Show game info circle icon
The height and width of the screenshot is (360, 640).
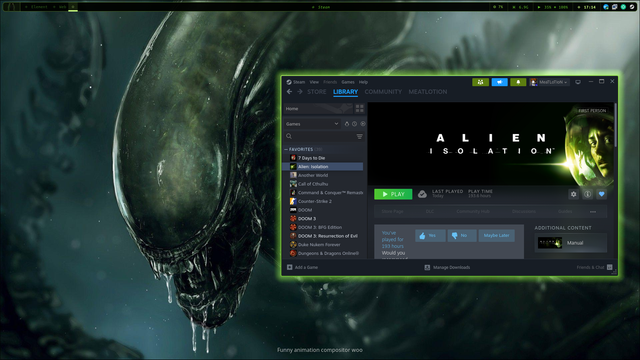(x=587, y=194)
